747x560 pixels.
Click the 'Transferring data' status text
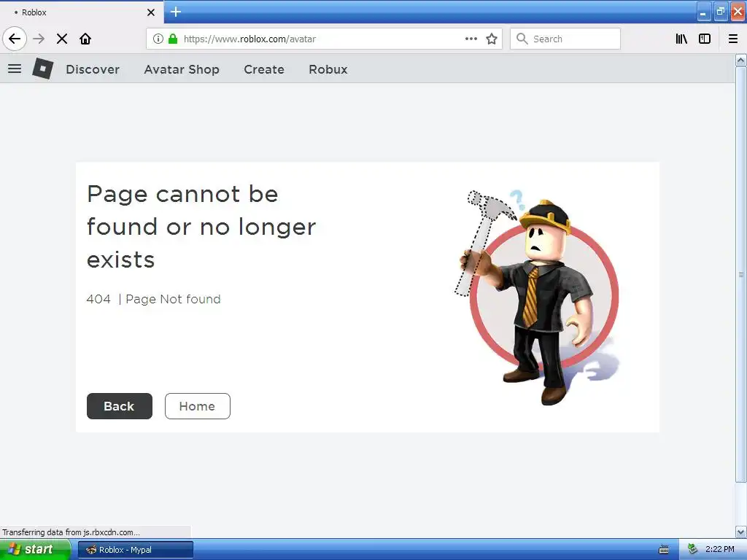pyautogui.click(x=71, y=532)
